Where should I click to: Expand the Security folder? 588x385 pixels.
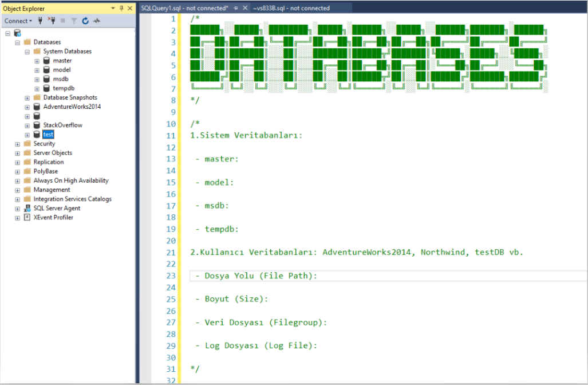[x=17, y=143]
